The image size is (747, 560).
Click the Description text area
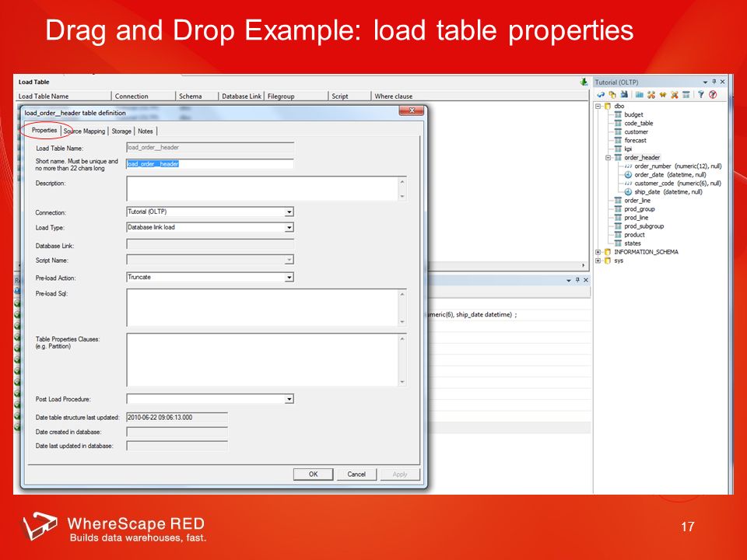(262, 189)
